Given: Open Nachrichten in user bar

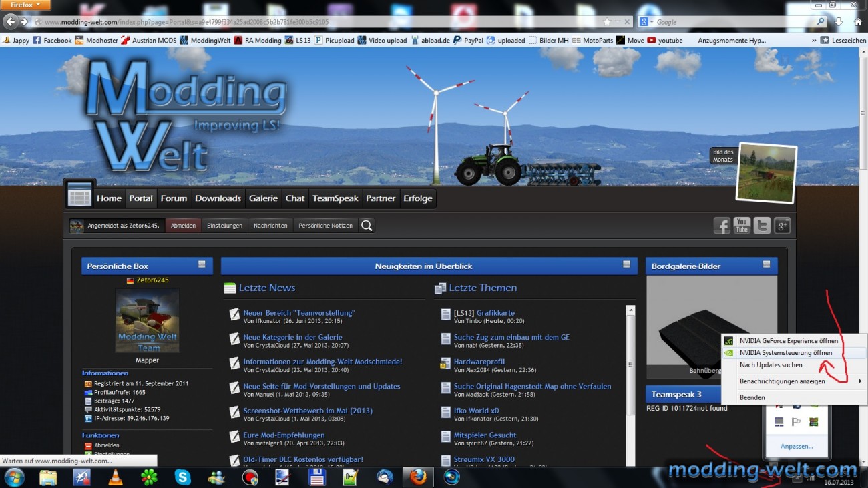Looking at the screenshot, I should click(x=270, y=226).
